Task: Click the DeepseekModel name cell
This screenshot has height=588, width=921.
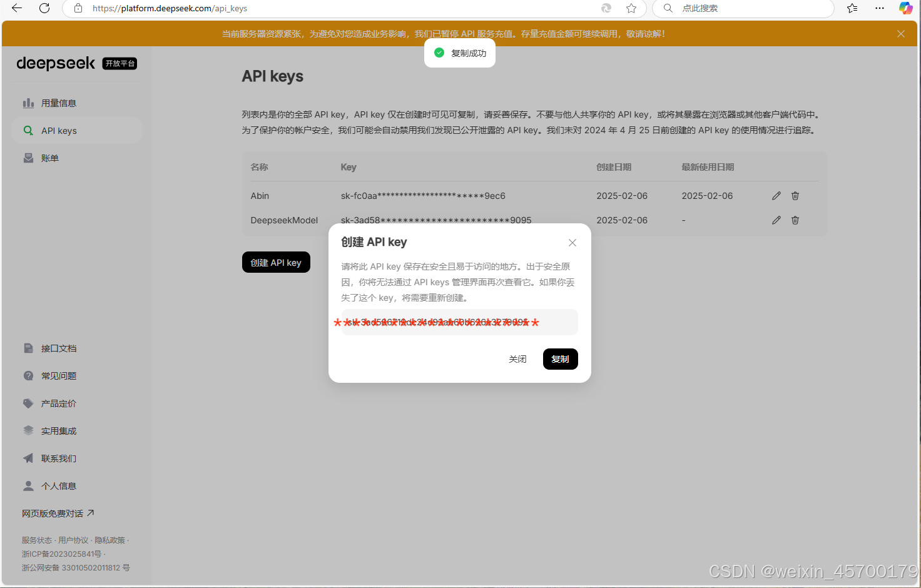Action: point(284,220)
